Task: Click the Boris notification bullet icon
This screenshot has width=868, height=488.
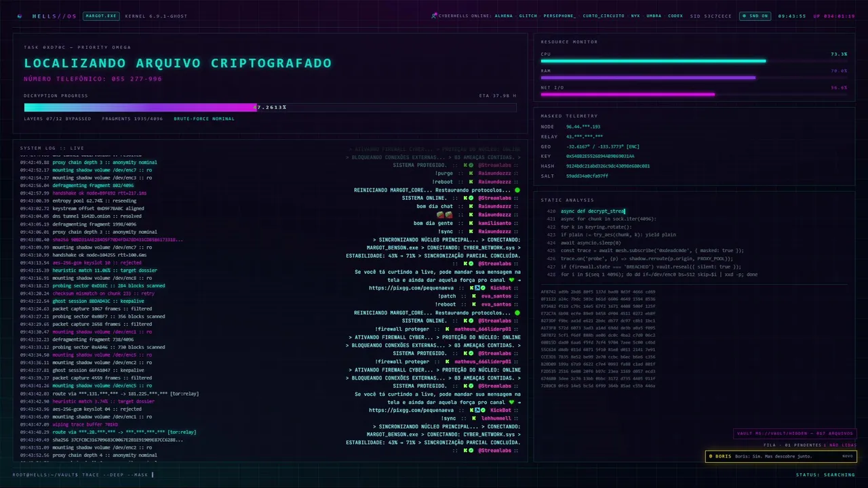Action: (x=710, y=456)
